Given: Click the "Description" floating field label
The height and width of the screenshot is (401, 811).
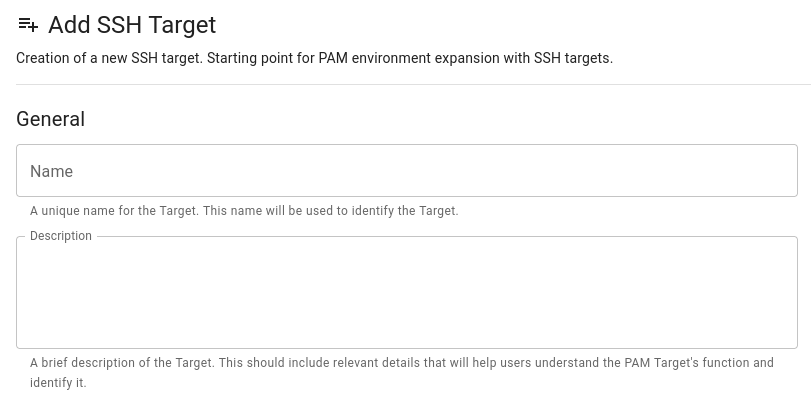Looking at the screenshot, I should pyautogui.click(x=61, y=236).
